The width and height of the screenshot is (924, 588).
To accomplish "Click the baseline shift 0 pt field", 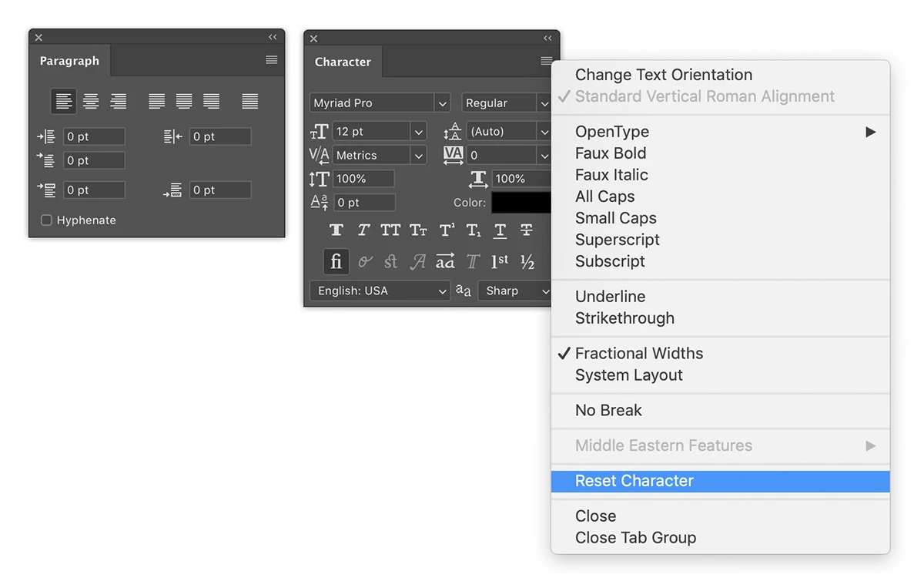I will [364, 203].
